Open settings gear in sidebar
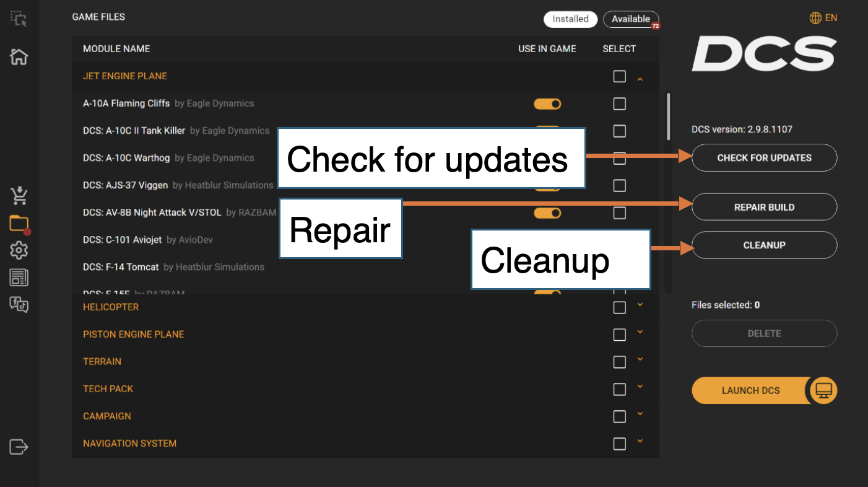Viewport: 868px width, 487px height. point(19,250)
